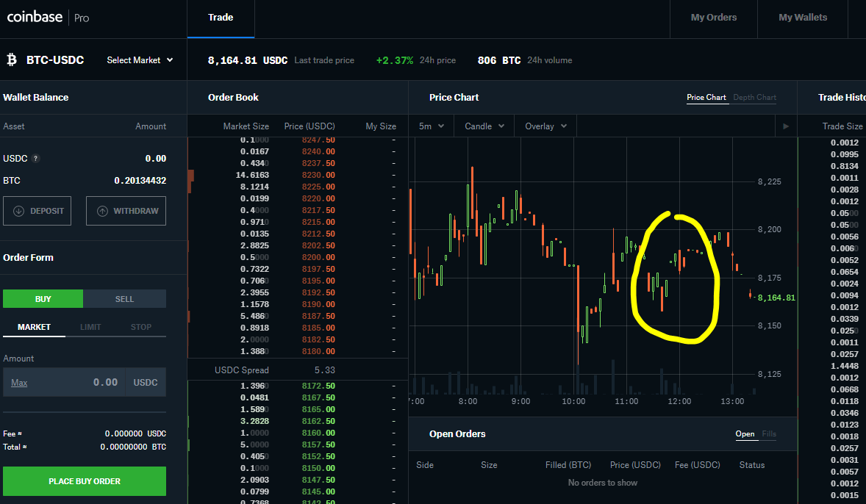Show Fills list
Viewport: 866px width, 504px height.
pos(769,434)
